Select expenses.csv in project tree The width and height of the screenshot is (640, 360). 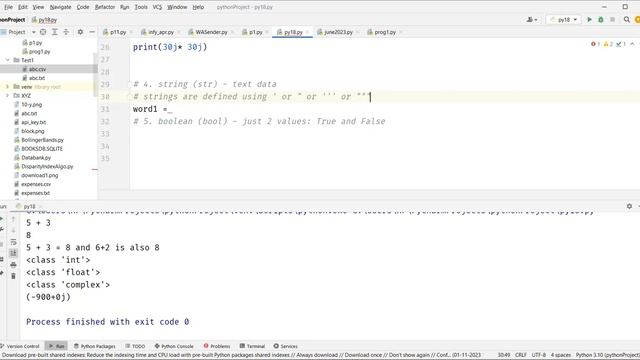pyautogui.click(x=36, y=184)
